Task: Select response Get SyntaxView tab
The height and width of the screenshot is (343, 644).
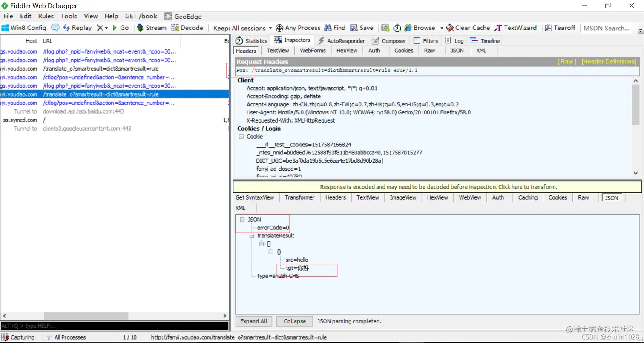Action: [x=255, y=197]
